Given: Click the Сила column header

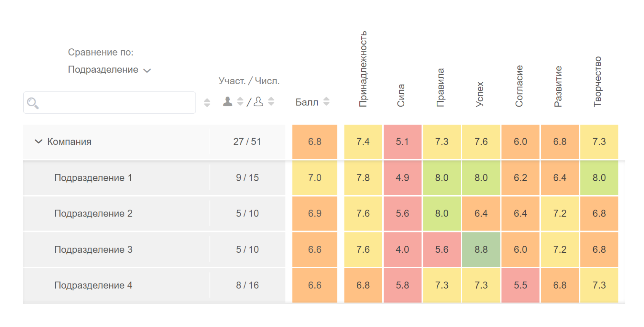Looking at the screenshot, I should (401, 95).
